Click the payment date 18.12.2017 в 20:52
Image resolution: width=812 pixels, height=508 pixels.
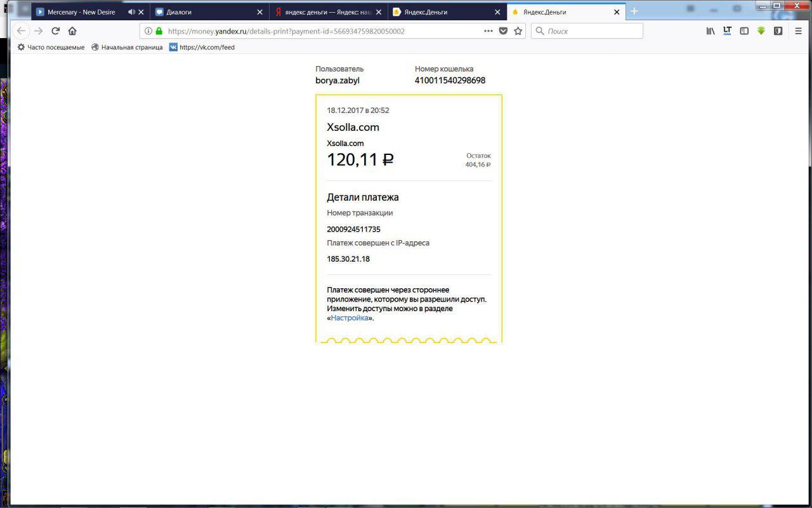tap(358, 110)
